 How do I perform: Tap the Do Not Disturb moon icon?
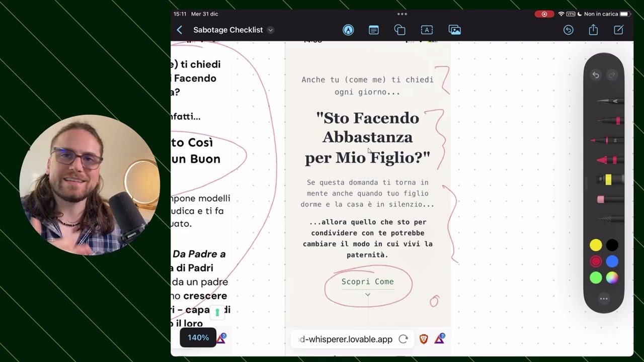[580, 14]
